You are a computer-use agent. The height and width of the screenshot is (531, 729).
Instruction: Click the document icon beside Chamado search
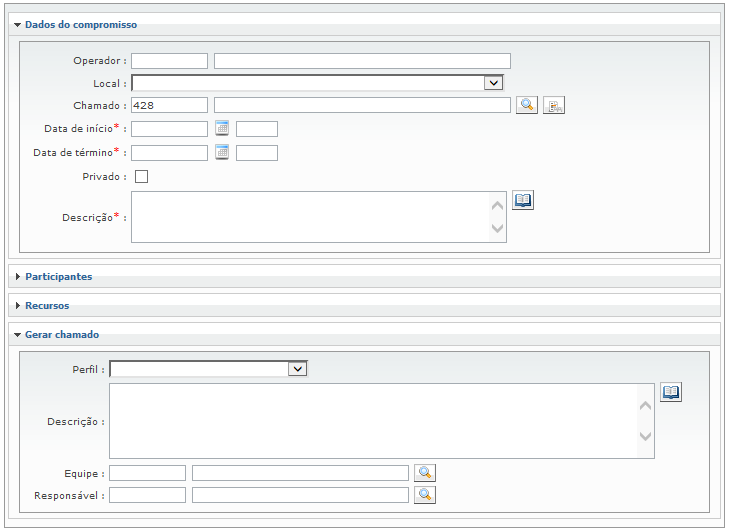click(554, 105)
